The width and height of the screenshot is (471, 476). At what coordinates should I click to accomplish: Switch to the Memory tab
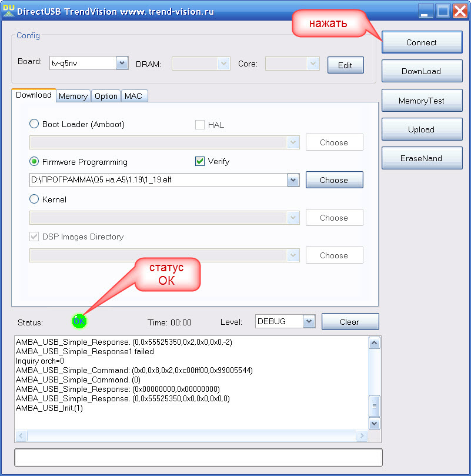pos(73,96)
